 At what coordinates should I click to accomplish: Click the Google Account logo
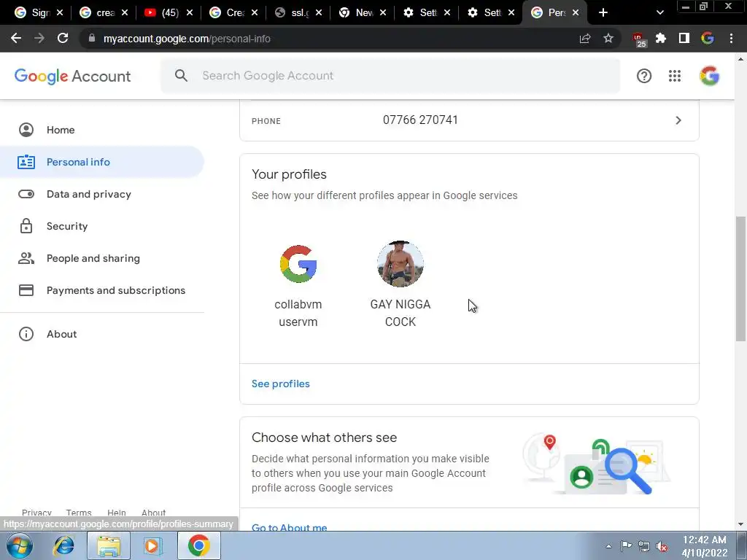coord(72,76)
